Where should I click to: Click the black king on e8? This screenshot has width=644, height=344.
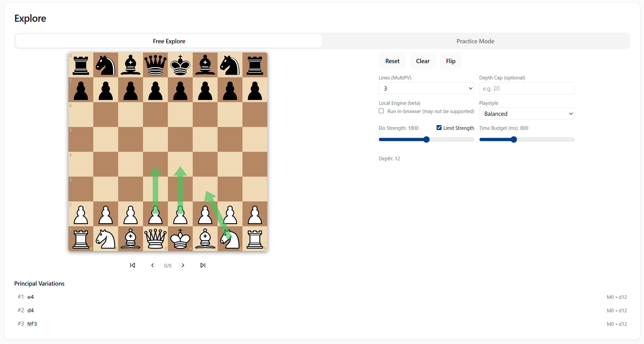180,65
